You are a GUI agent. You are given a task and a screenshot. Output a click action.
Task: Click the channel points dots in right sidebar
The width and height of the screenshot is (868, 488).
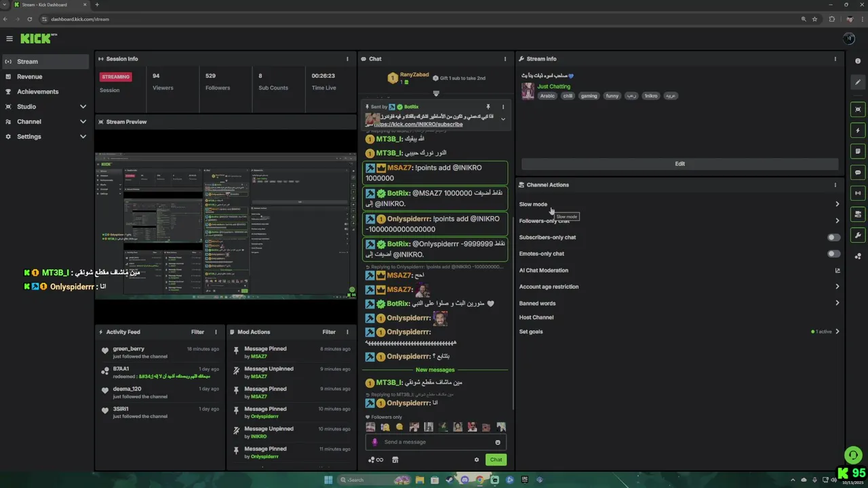point(858,256)
